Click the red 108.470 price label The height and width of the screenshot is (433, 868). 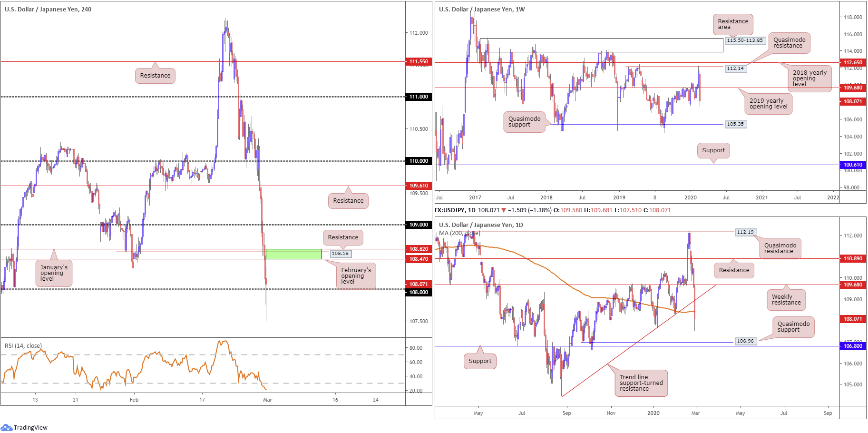point(419,259)
